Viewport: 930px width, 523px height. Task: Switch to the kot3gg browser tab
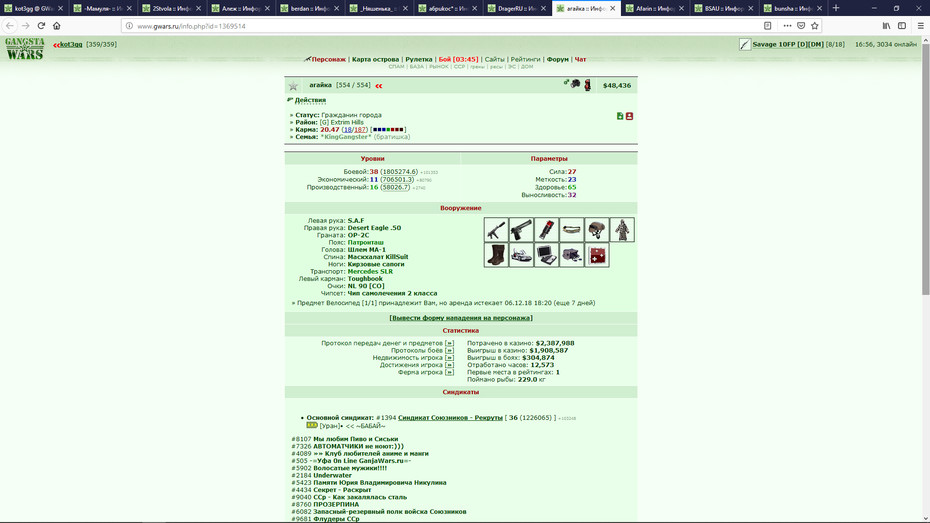[x=34, y=8]
